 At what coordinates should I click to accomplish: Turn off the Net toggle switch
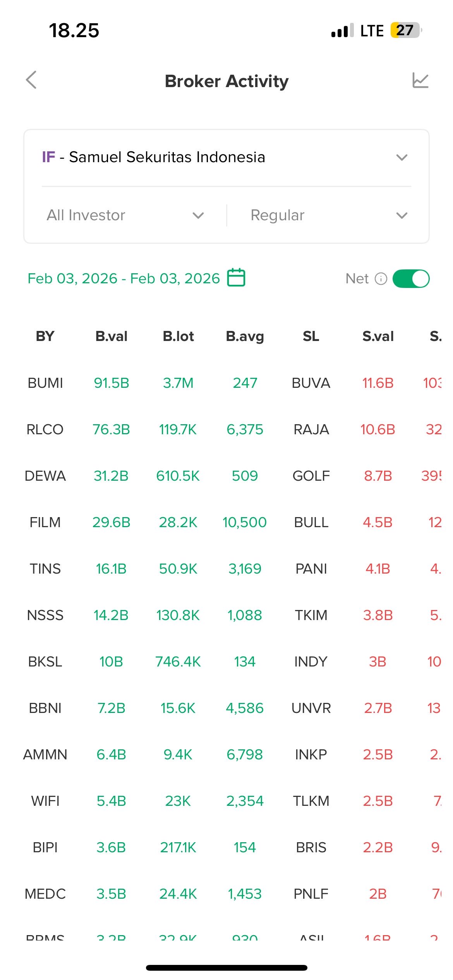pyautogui.click(x=411, y=279)
